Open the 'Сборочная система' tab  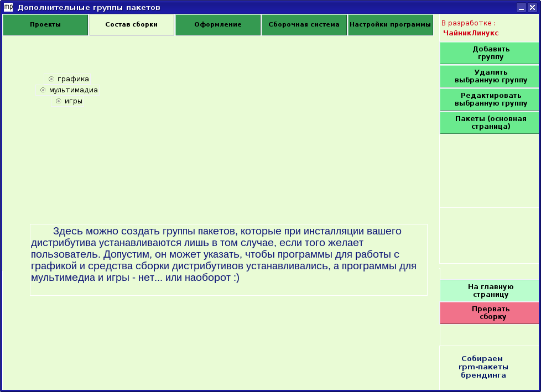(x=304, y=25)
